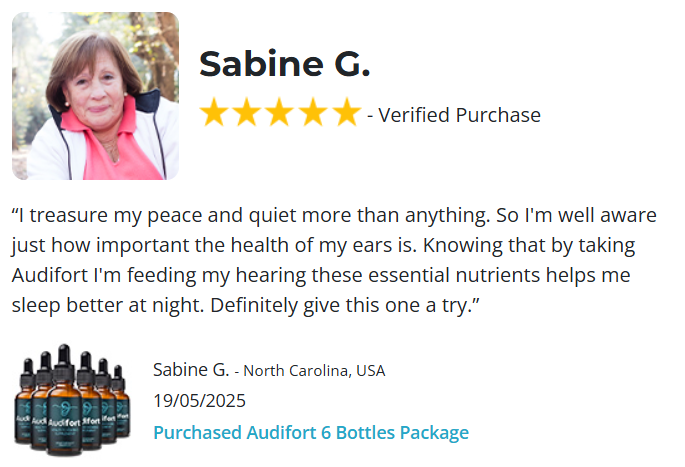The width and height of the screenshot is (685, 467).
Task: Select the second gold rating star
Action: (247, 113)
